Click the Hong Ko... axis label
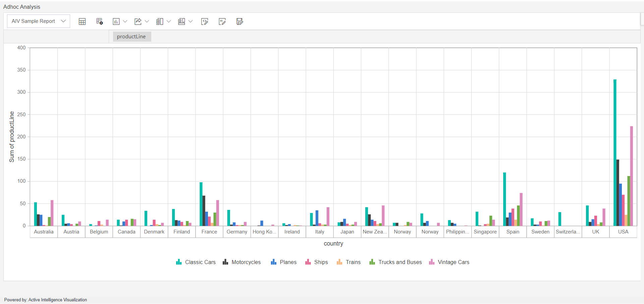Viewport: 644px width, 304px height. click(265, 232)
